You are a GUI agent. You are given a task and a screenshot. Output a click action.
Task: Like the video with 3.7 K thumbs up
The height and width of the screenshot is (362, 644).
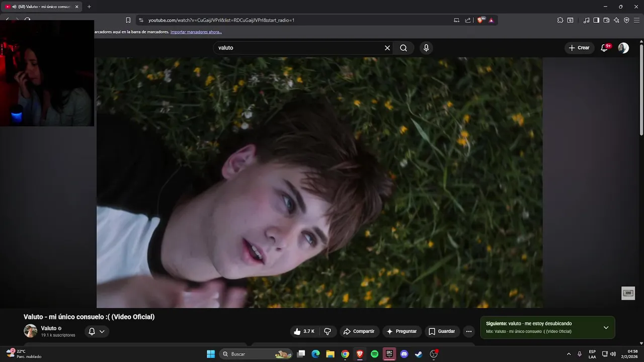304,331
